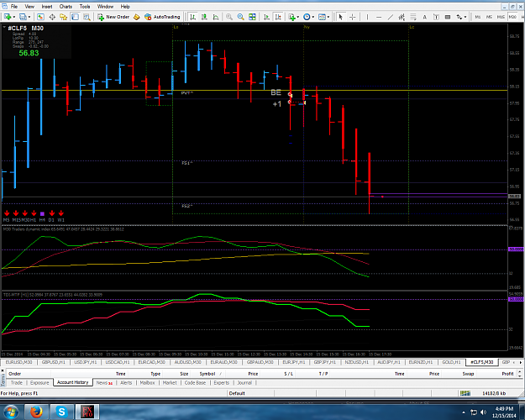Expand the Profiles dropdown arrow

tap(29, 17)
